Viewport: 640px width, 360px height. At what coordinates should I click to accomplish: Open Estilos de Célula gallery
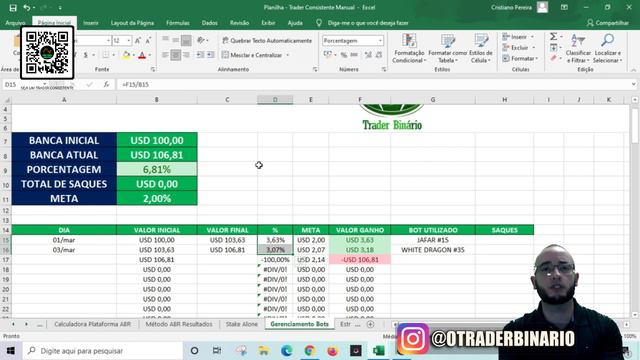tap(480, 48)
